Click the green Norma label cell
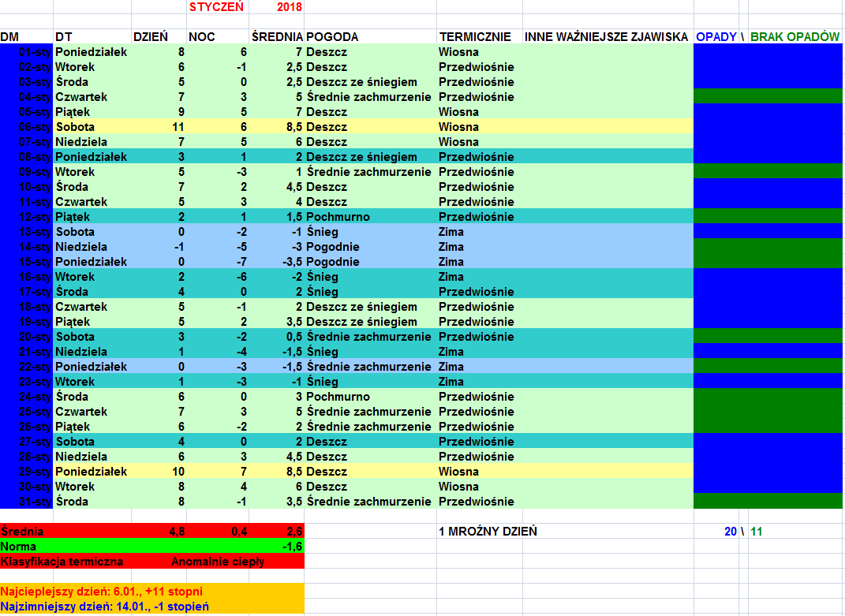The width and height of the screenshot is (845, 616). pos(19,547)
